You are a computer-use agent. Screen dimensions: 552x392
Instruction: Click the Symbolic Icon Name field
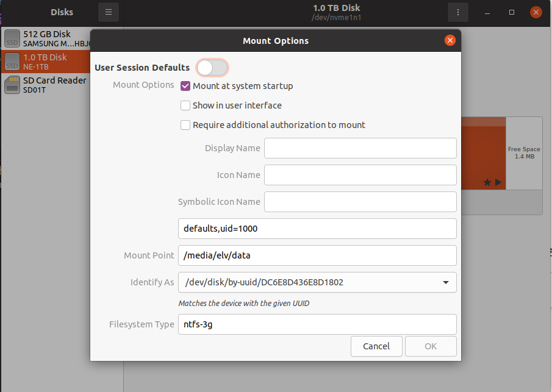pyautogui.click(x=360, y=202)
